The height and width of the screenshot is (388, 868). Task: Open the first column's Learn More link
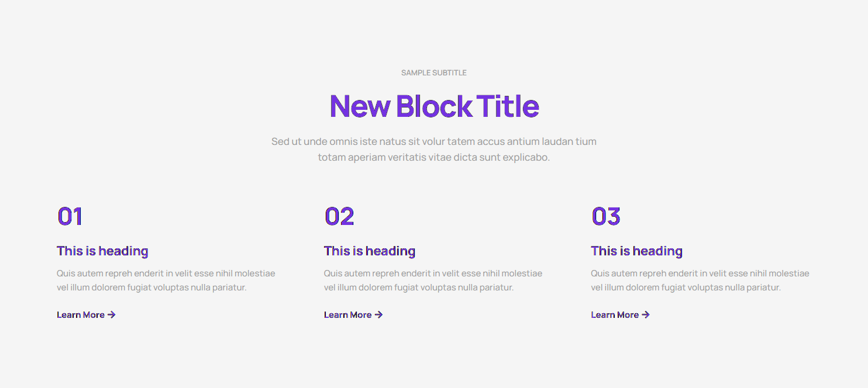81,315
